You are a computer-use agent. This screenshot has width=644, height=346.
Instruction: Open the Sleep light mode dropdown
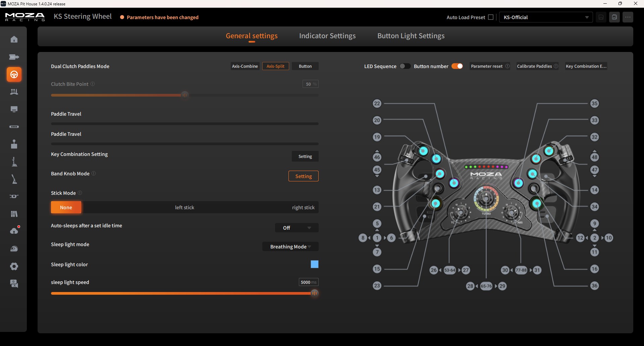pos(290,246)
